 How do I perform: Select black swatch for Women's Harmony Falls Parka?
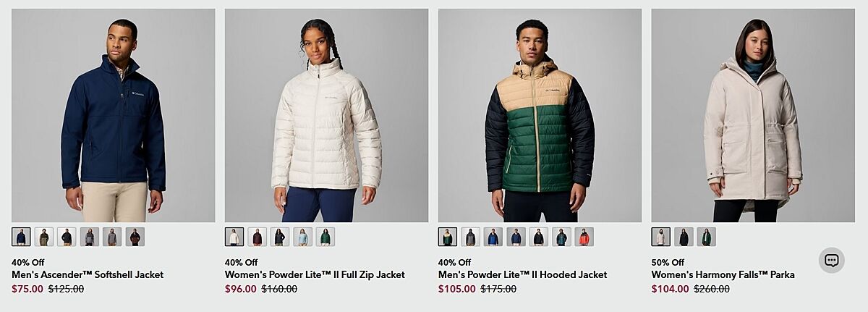coord(684,237)
